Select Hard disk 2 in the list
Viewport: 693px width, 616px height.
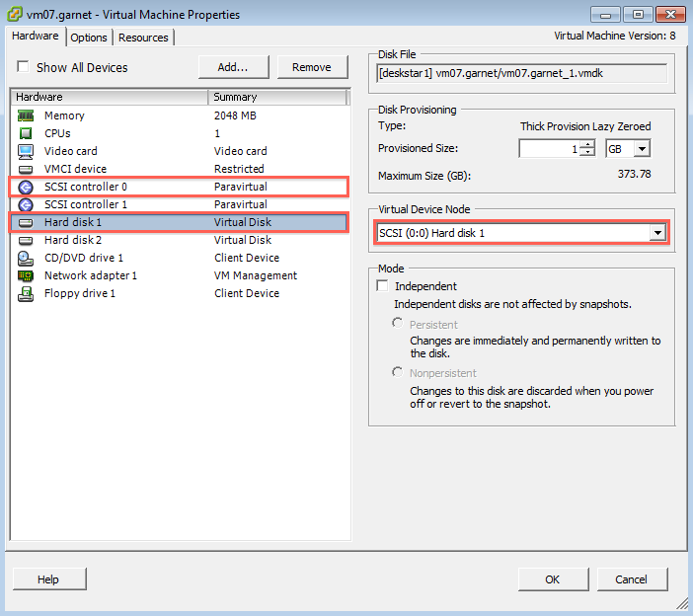coord(180,240)
